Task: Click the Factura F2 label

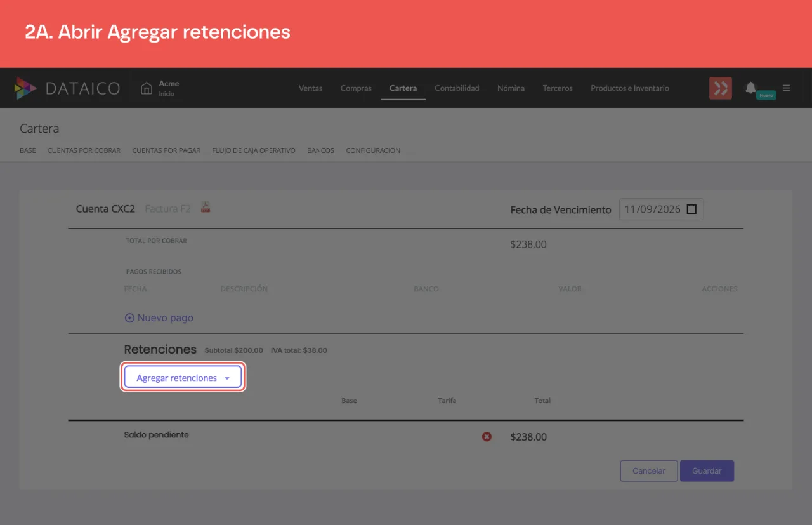Action: tap(167, 209)
